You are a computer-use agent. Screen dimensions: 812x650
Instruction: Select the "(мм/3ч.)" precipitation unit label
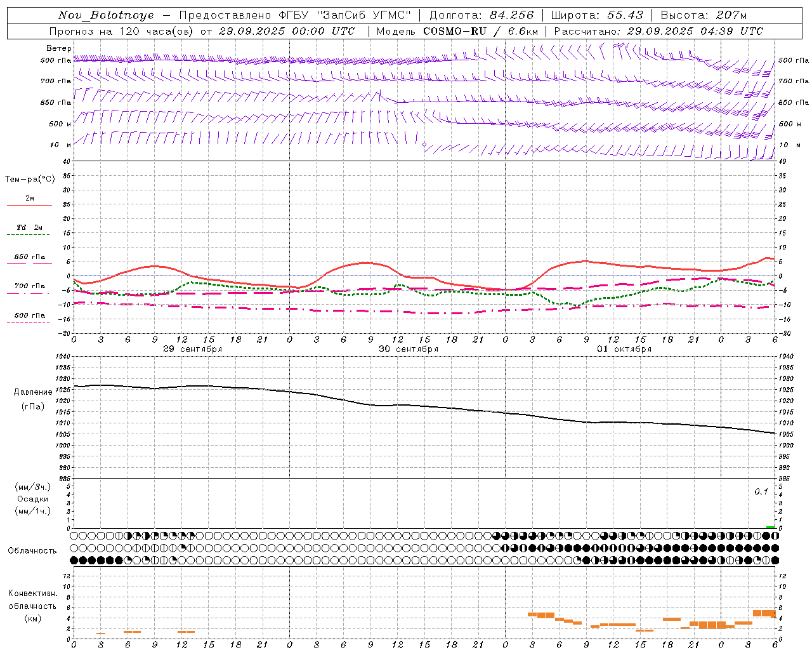[x=33, y=487]
